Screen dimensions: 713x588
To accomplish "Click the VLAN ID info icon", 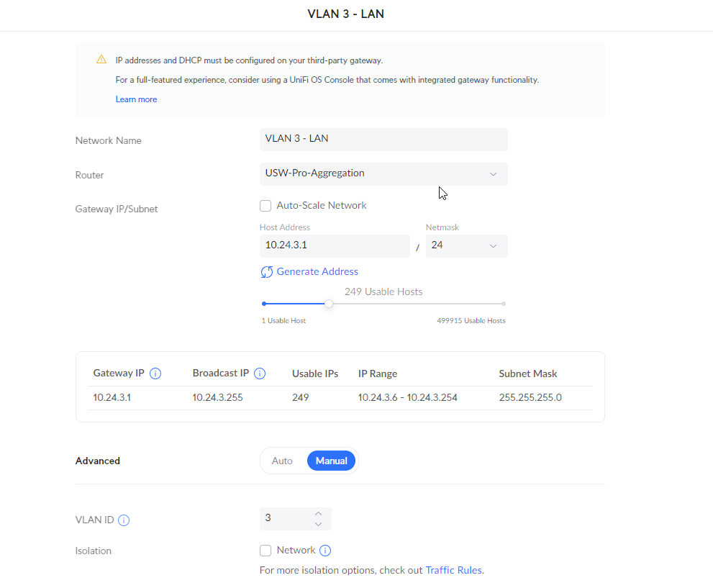I will pyautogui.click(x=124, y=520).
